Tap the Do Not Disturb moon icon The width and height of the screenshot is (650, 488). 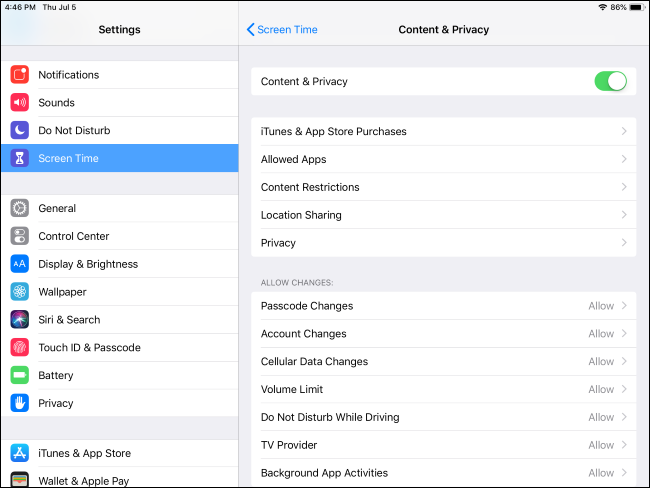(20, 131)
